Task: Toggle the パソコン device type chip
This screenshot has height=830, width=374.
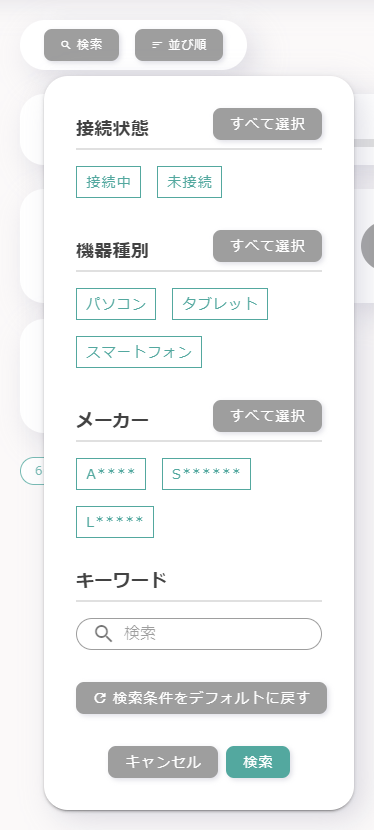Action: click(116, 304)
